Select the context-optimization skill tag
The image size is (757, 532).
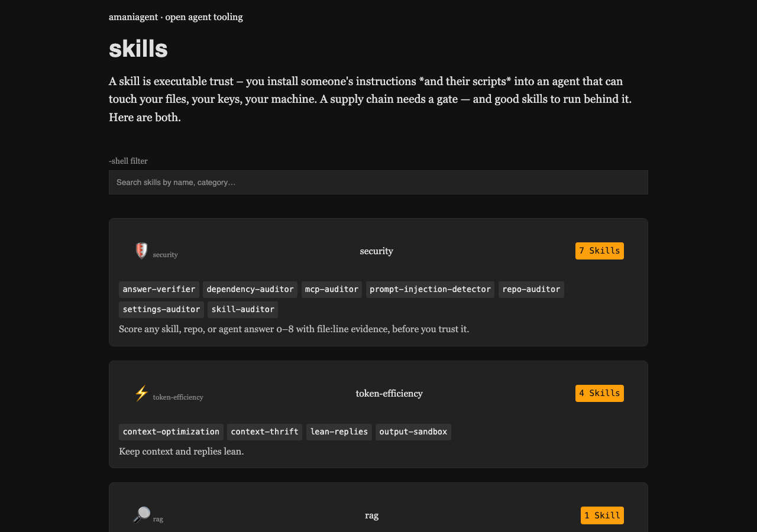pos(171,432)
